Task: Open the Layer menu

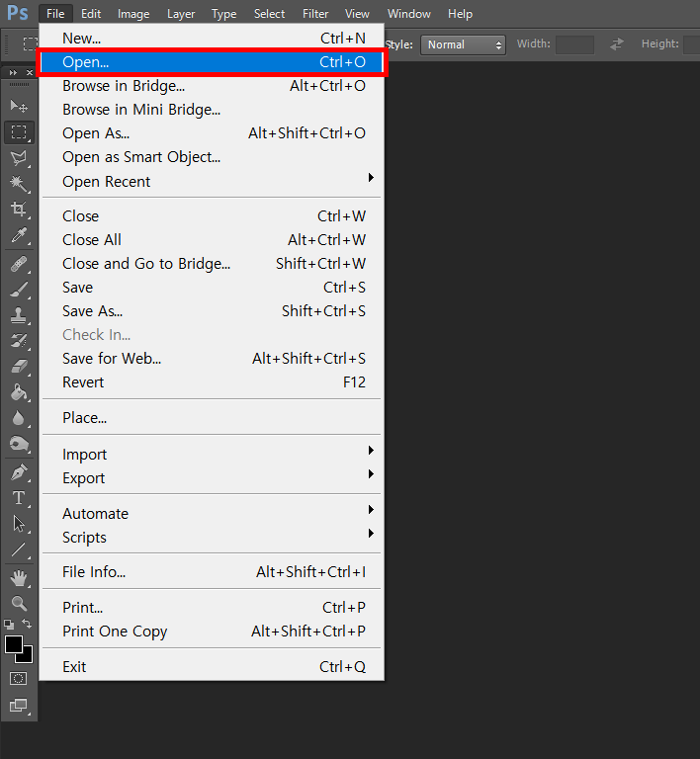Action: coord(181,14)
